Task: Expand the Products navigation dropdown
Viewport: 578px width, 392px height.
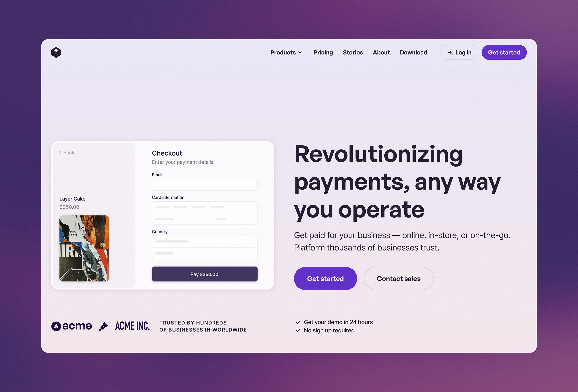Action: [286, 52]
